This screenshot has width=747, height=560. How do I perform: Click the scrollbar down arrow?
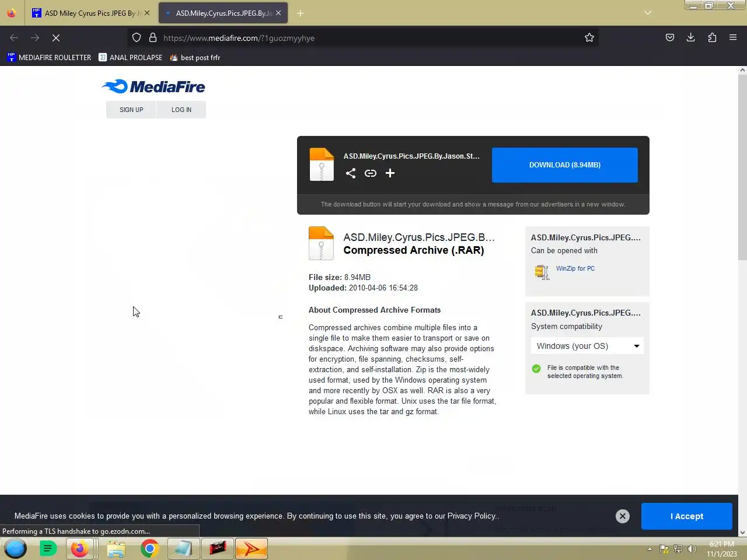[x=742, y=532]
